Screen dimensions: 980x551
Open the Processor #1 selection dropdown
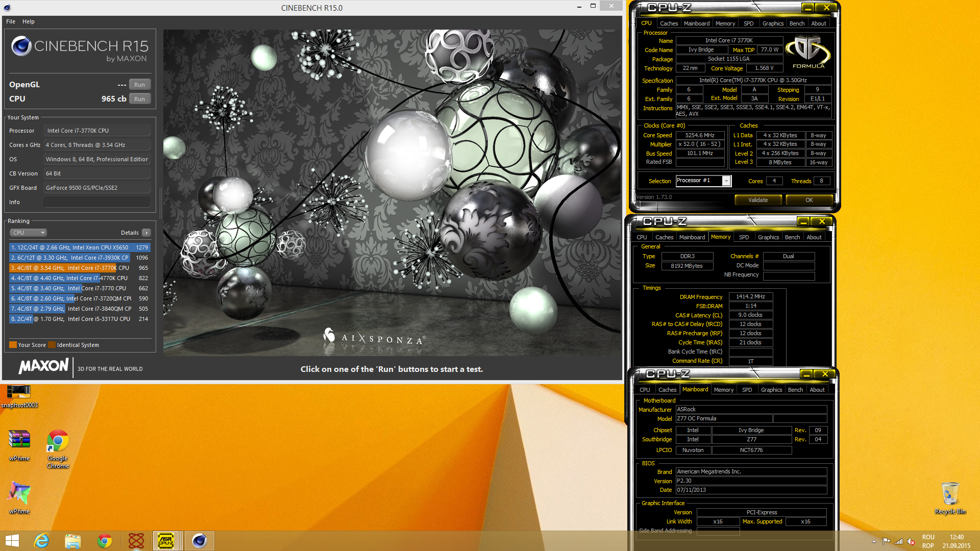tap(703, 181)
